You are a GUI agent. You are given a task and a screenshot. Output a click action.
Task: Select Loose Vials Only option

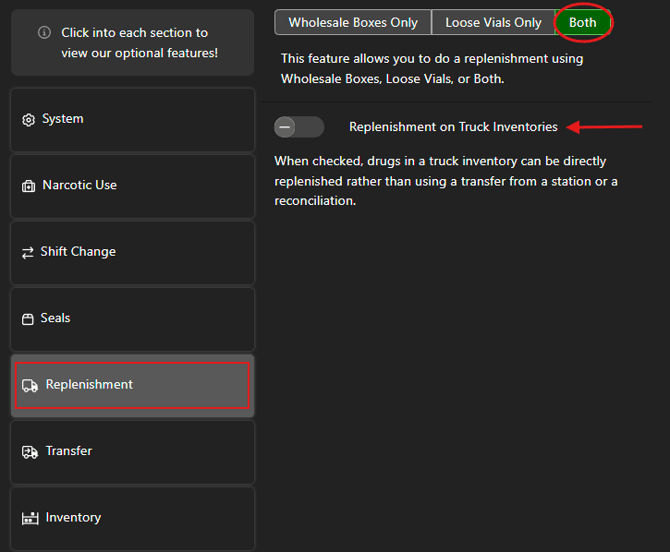pyautogui.click(x=493, y=22)
